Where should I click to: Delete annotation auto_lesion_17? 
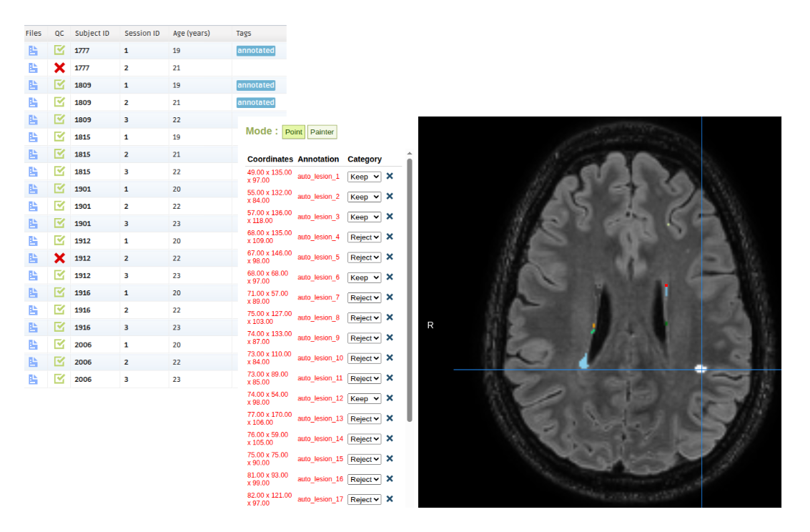(390, 499)
